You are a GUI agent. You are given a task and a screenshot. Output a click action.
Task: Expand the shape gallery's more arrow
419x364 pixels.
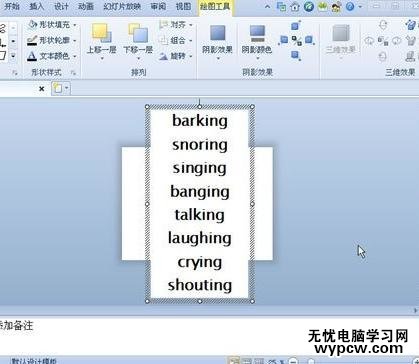tap(13, 56)
